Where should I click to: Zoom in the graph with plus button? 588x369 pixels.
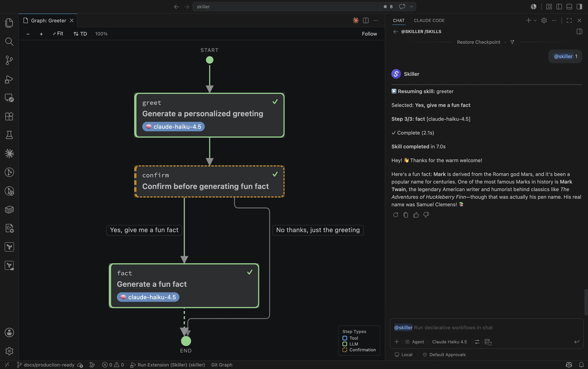[41, 34]
